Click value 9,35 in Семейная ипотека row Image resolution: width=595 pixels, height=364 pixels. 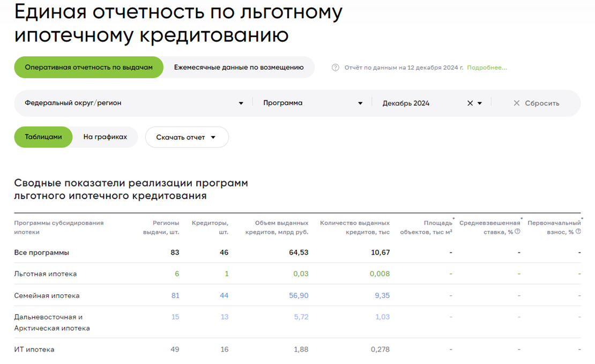click(382, 295)
